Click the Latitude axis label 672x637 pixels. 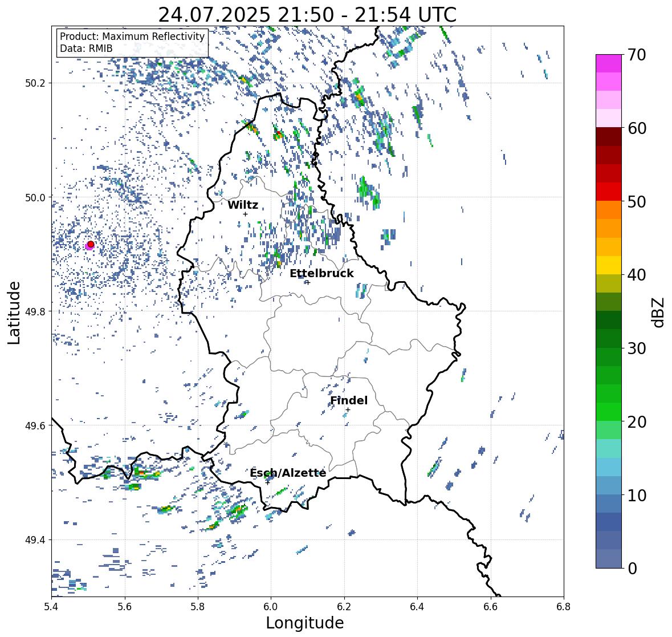pyautogui.click(x=14, y=313)
